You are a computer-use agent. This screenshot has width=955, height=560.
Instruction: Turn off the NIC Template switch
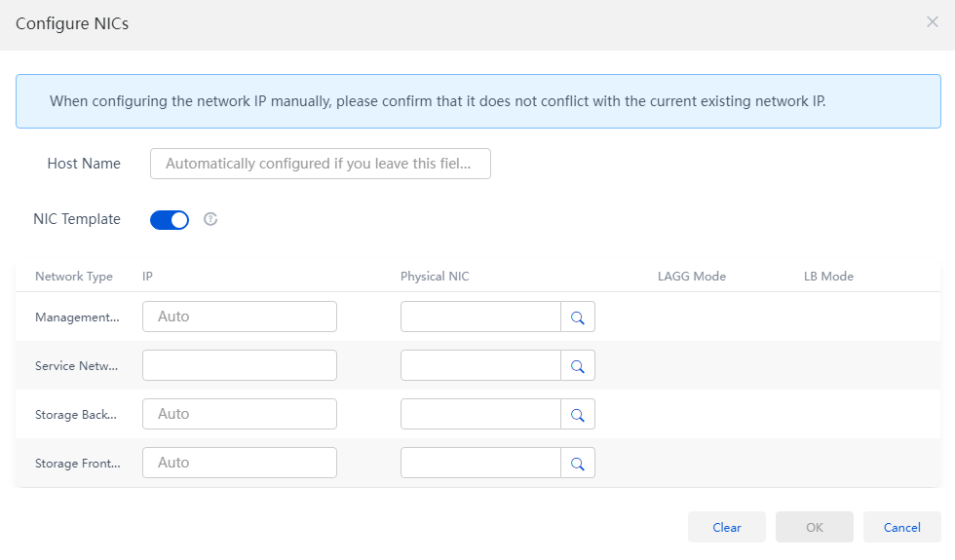pyautogui.click(x=170, y=220)
